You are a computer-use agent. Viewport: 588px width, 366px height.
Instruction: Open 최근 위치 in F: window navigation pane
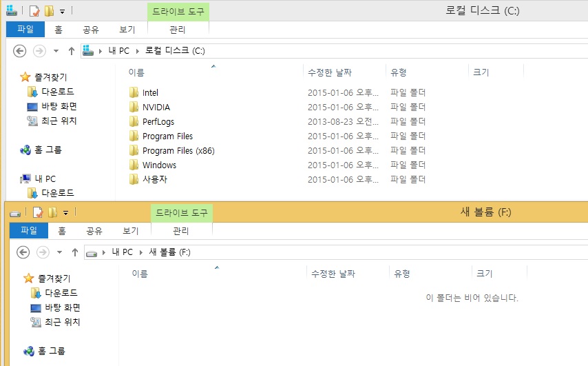click(63, 322)
